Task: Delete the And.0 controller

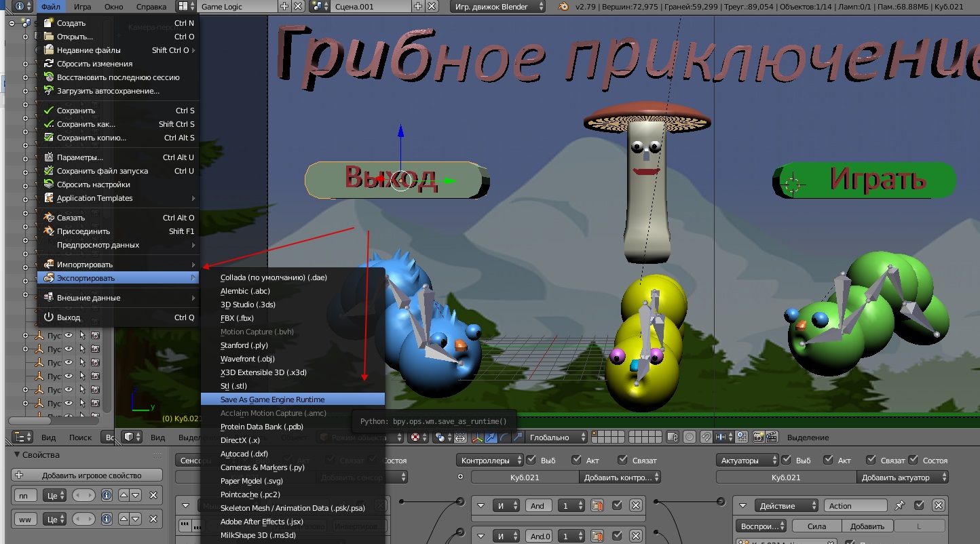Action: (x=636, y=536)
